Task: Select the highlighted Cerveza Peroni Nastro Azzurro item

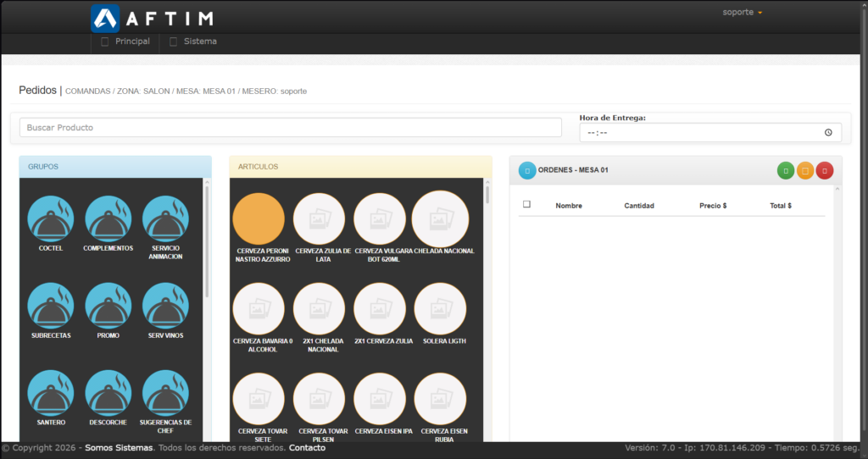Action: click(259, 218)
